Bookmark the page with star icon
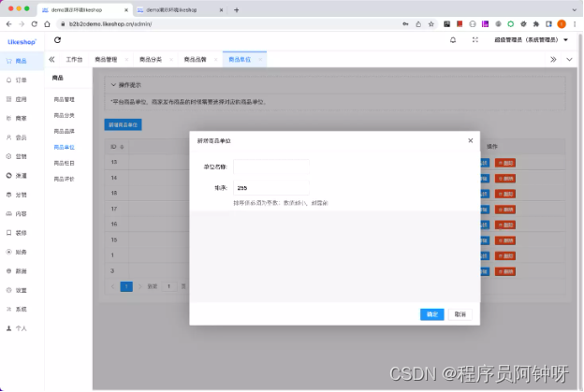Viewport: 584px width, 392px height. 431,24
